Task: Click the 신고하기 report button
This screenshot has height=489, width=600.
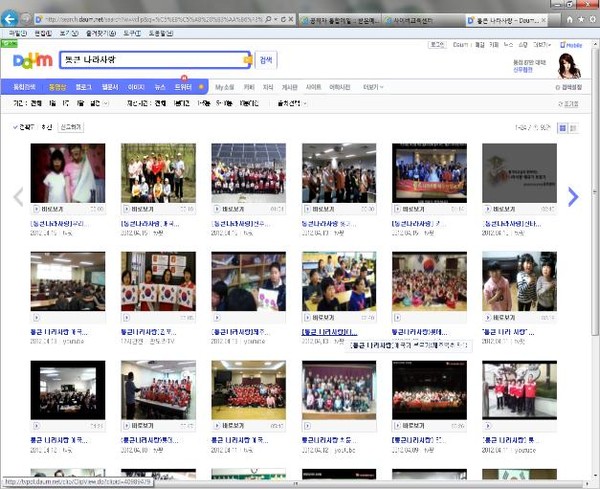Action: pos(73,128)
